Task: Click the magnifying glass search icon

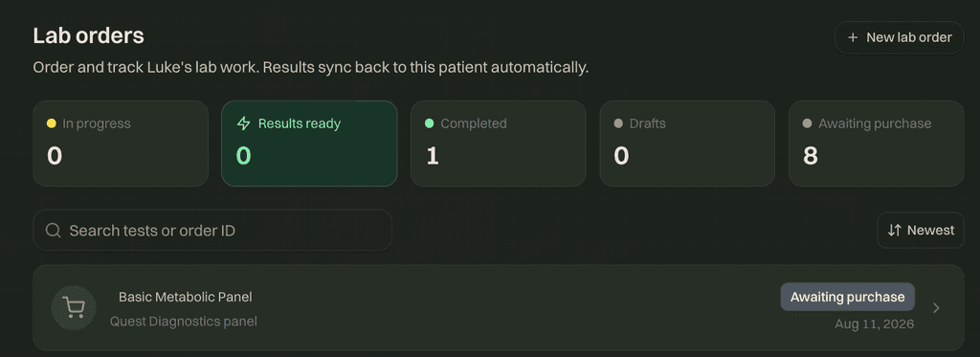Action: (x=54, y=230)
